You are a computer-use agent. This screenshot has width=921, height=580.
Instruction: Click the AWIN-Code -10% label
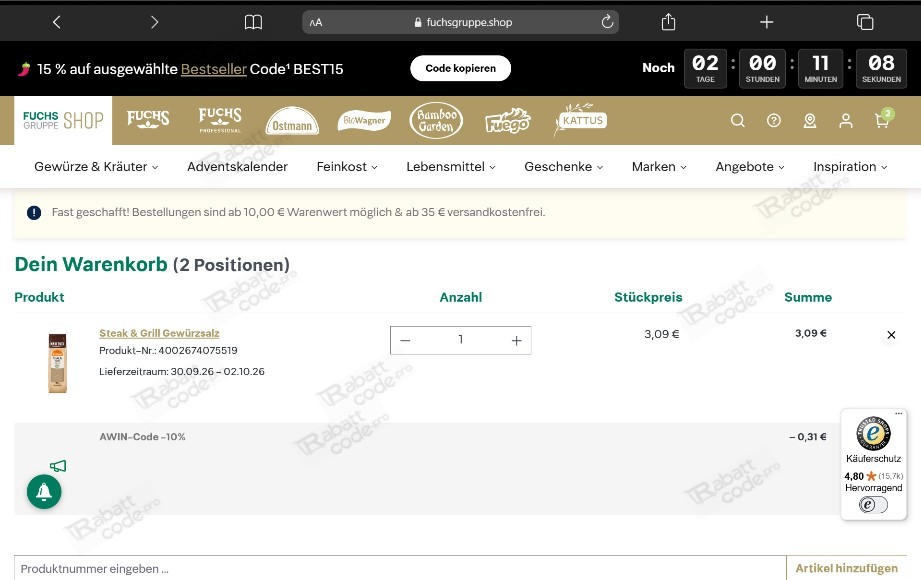(x=142, y=437)
